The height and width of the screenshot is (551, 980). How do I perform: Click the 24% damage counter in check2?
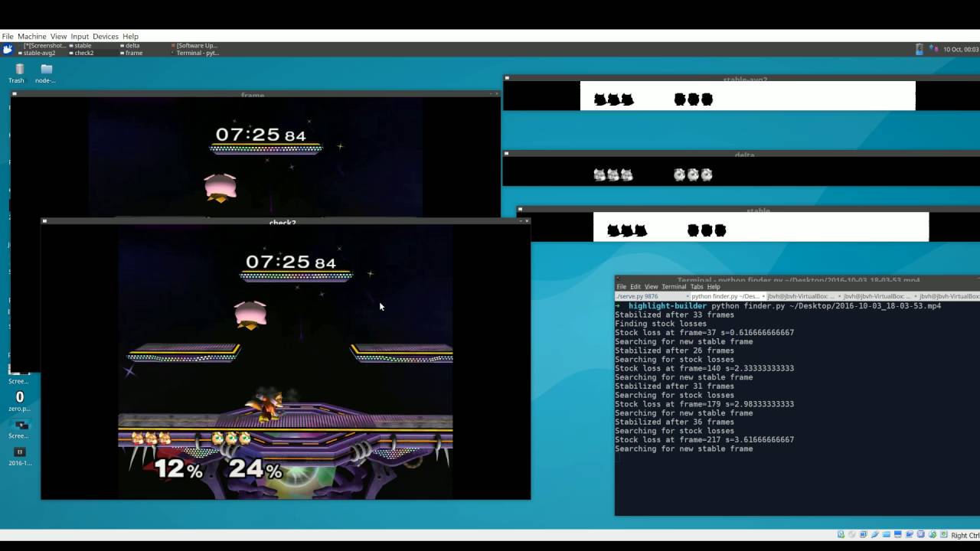255,468
